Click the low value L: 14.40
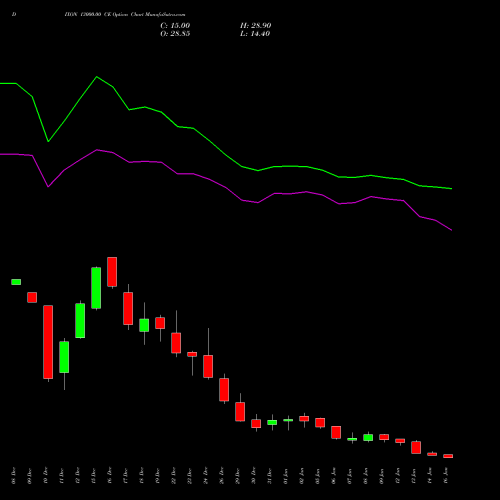 [x=255, y=34]
